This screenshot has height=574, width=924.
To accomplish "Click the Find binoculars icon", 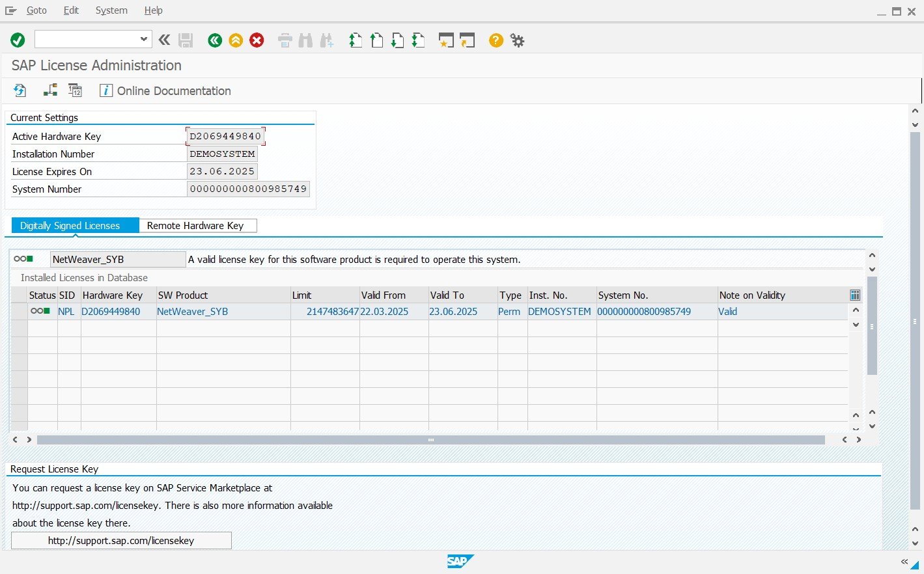I will 305,40.
